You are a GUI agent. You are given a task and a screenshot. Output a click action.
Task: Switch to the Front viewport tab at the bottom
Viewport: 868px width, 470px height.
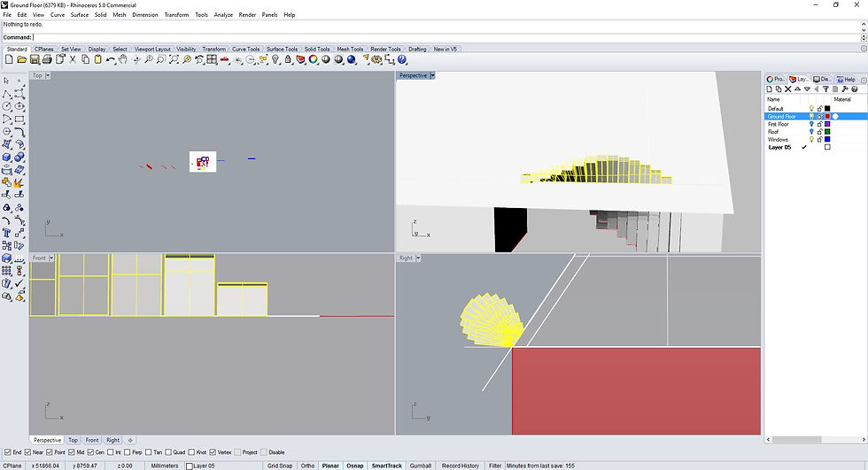[92, 440]
